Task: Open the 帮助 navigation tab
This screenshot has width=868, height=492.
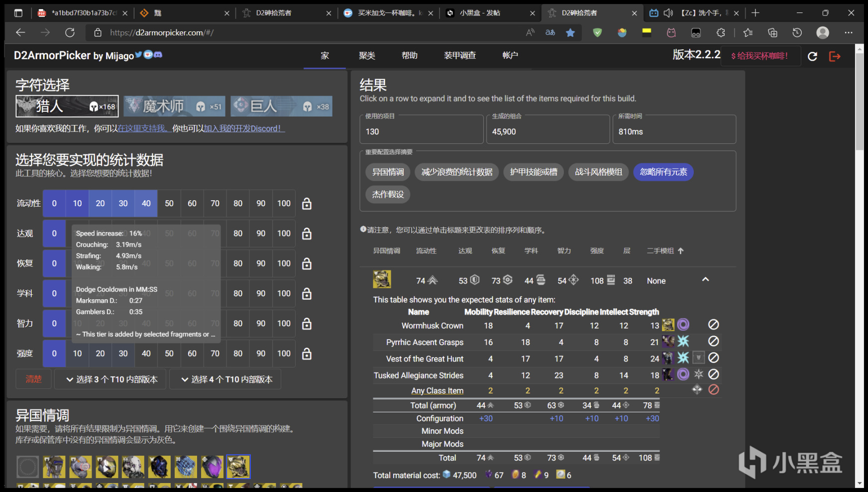Action: point(410,55)
